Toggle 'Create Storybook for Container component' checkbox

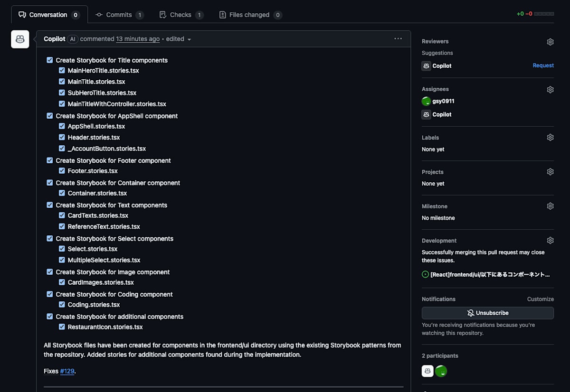tap(50, 183)
